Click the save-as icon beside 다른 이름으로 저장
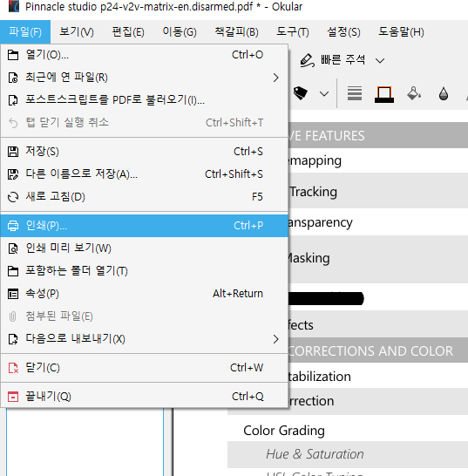468x476 pixels. point(13,174)
